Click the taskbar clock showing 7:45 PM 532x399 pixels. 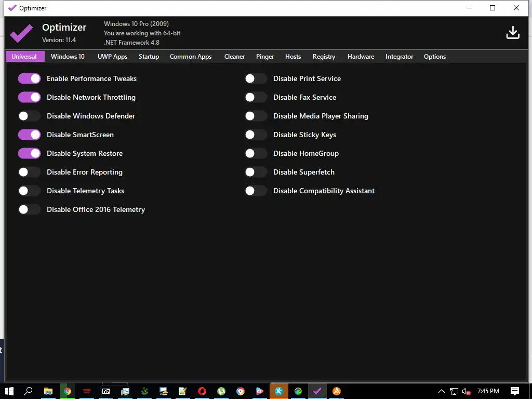488,391
